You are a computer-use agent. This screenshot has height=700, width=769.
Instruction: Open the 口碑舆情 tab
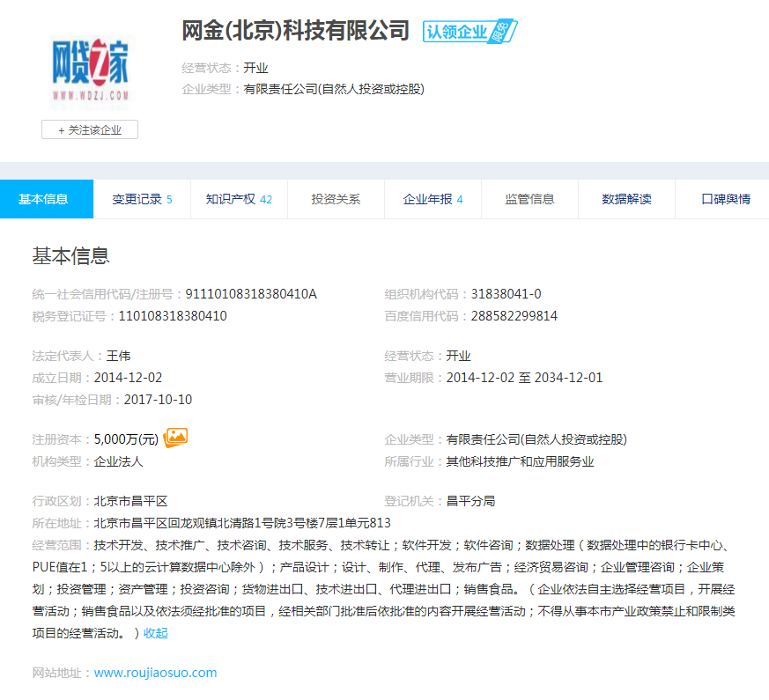[725, 199]
